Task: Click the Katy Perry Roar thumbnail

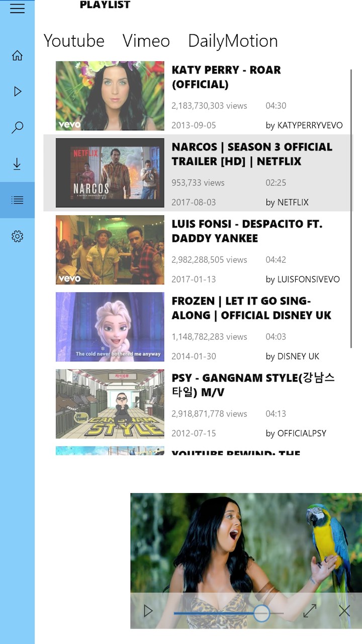Action: point(110,96)
